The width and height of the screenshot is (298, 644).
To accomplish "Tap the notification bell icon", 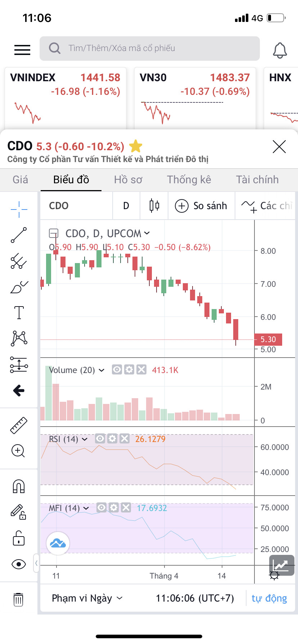I will click(x=280, y=50).
